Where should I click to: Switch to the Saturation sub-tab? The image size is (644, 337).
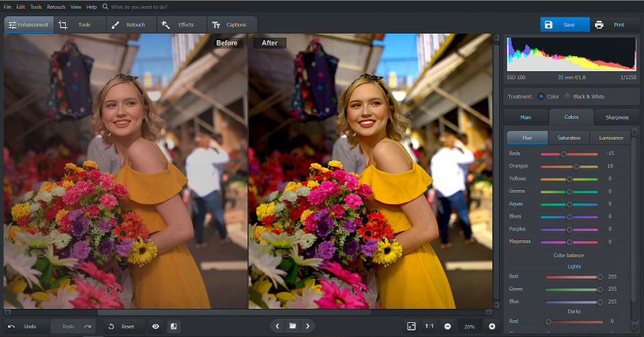[569, 138]
